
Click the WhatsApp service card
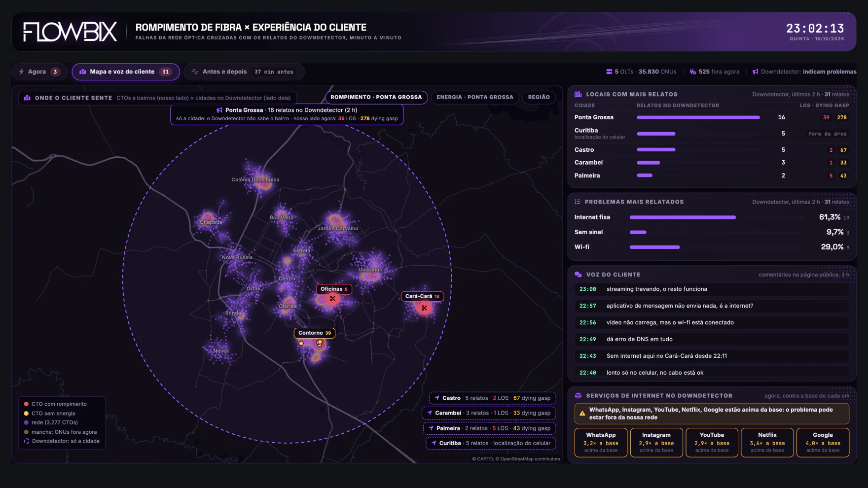601,443
